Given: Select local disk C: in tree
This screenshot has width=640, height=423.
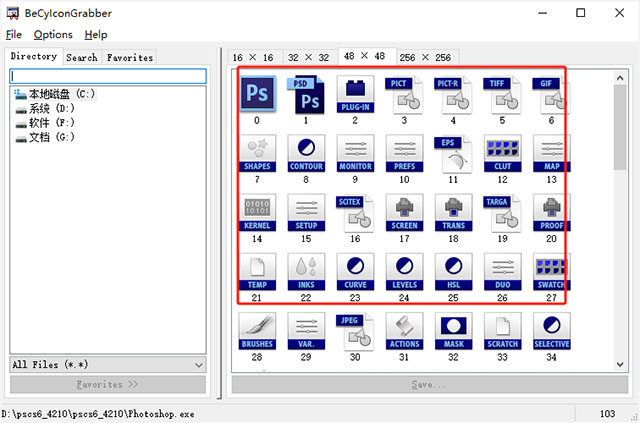Looking at the screenshot, I should coord(61,94).
